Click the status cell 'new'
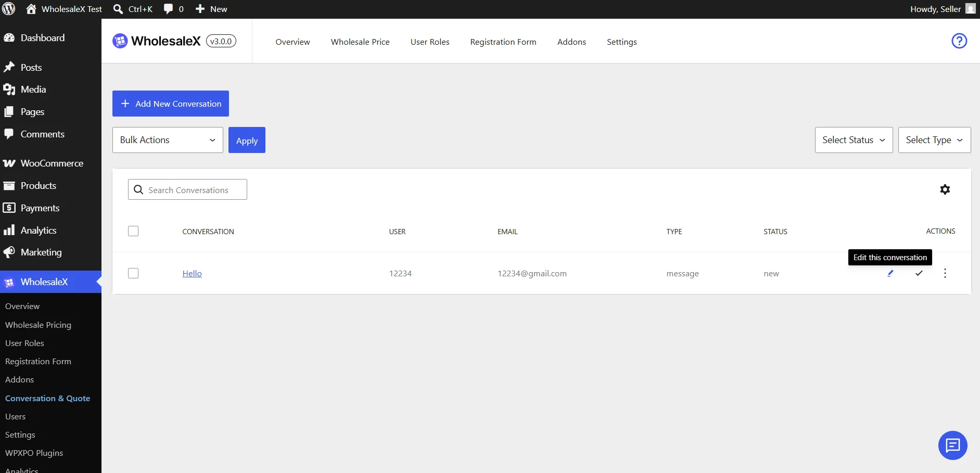Image resolution: width=980 pixels, height=473 pixels. pos(771,274)
